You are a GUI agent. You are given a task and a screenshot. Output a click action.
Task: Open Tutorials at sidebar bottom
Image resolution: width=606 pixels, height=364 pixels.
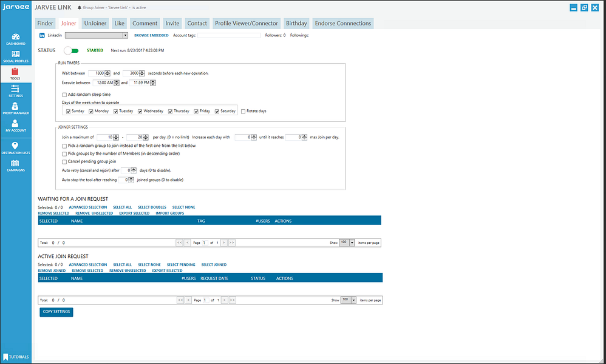[16, 357]
